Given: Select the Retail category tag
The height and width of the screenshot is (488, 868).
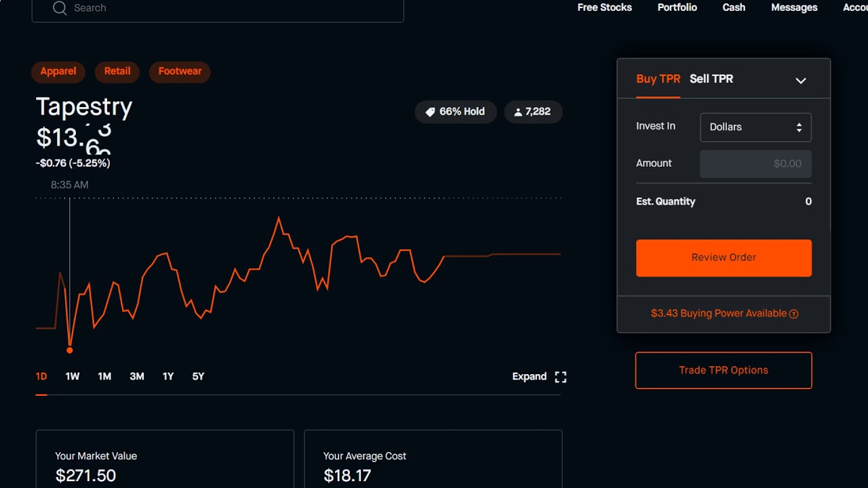Looking at the screenshot, I should (x=117, y=72).
